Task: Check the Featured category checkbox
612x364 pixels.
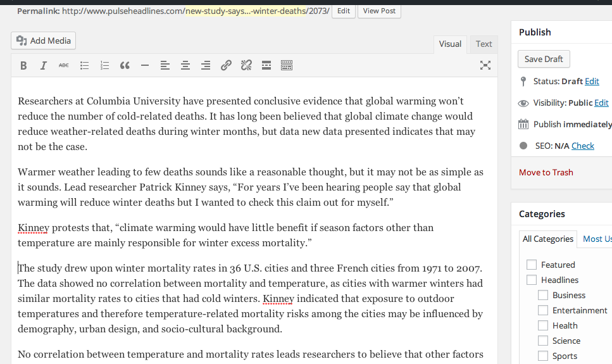Action: [x=532, y=265]
